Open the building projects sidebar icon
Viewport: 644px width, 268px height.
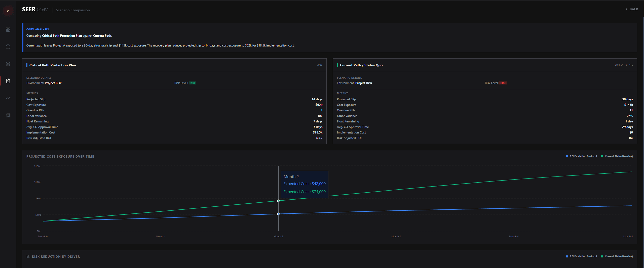pyautogui.click(x=8, y=115)
